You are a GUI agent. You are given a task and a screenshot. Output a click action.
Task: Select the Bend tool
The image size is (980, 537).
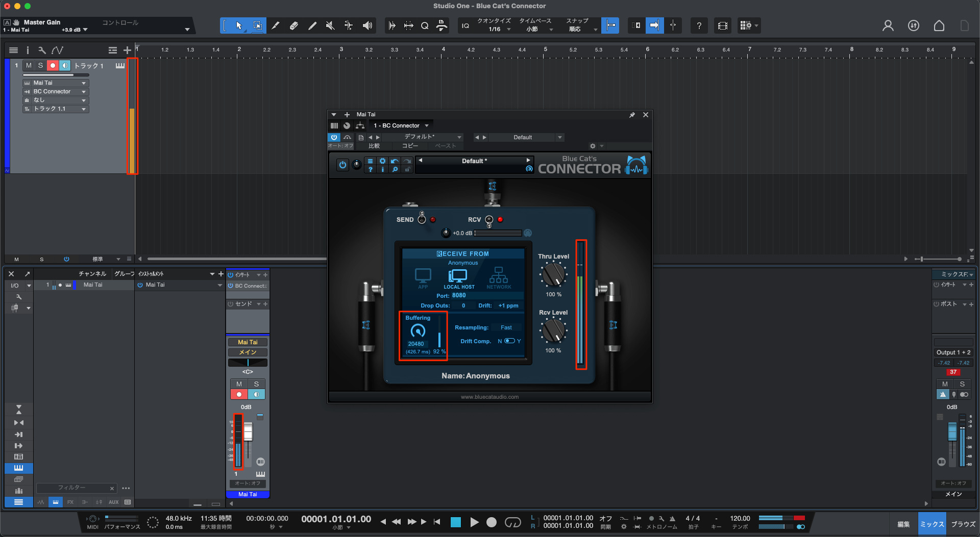coord(349,25)
